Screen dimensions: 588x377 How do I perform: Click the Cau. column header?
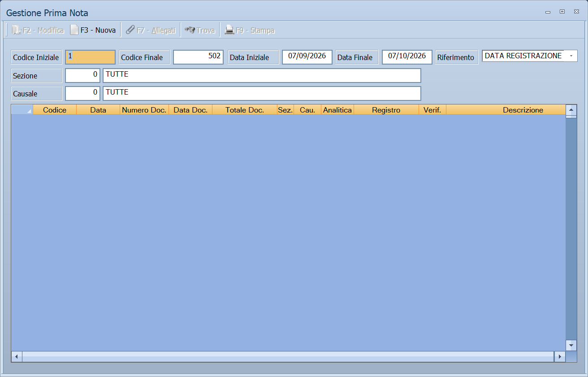click(307, 110)
